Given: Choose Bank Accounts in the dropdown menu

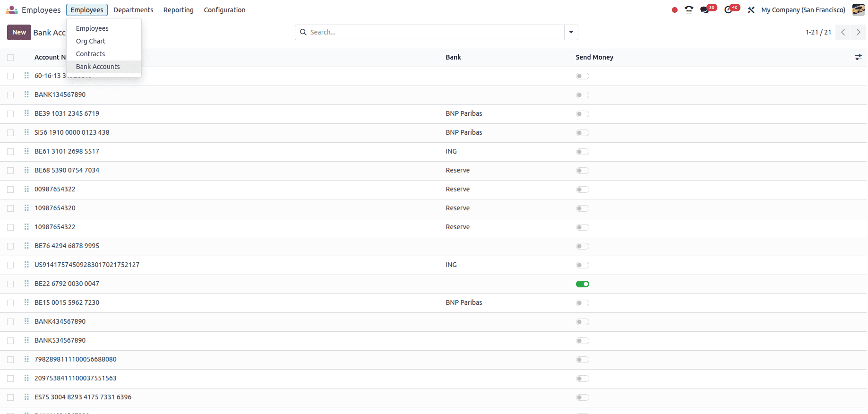Looking at the screenshot, I should click(x=104, y=67).
